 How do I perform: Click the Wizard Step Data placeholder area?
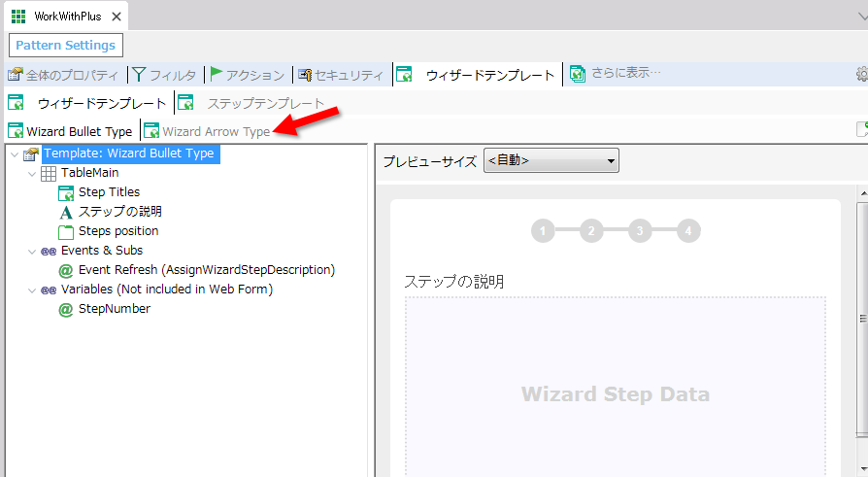click(x=615, y=387)
